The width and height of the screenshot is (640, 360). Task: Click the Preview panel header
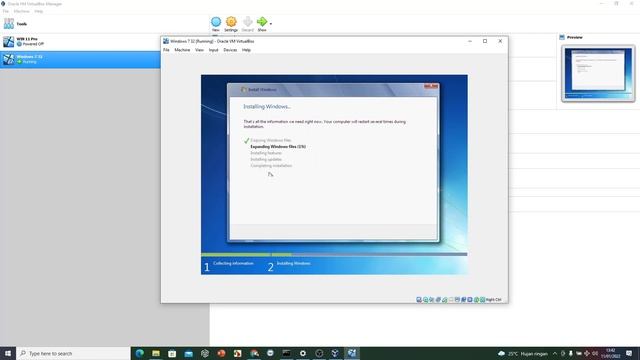pos(574,37)
